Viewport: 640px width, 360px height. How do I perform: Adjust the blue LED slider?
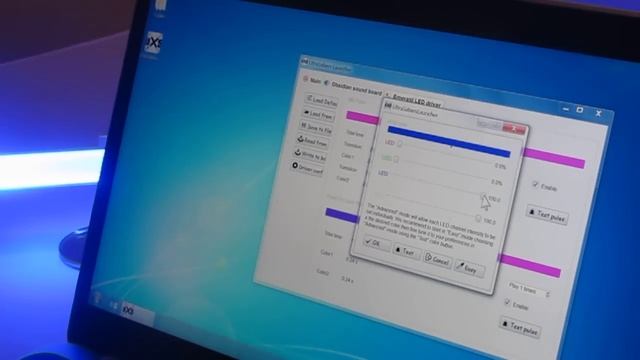click(484, 197)
